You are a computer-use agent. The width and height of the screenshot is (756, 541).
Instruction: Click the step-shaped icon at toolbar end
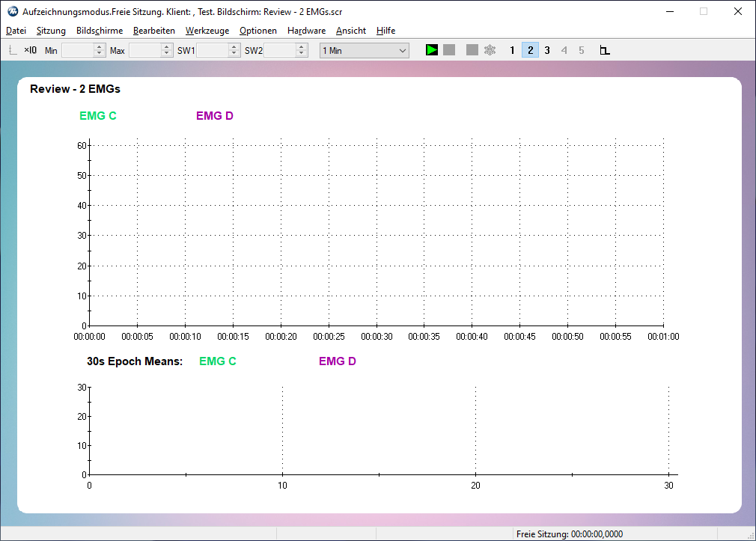tap(605, 50)
